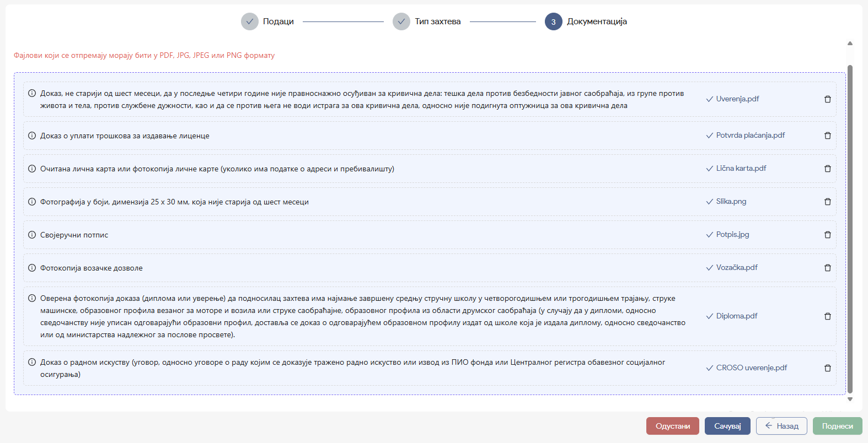Screen dimensions: 868x443
Task: Select the Документација step
Action: (x=586, y=21)
